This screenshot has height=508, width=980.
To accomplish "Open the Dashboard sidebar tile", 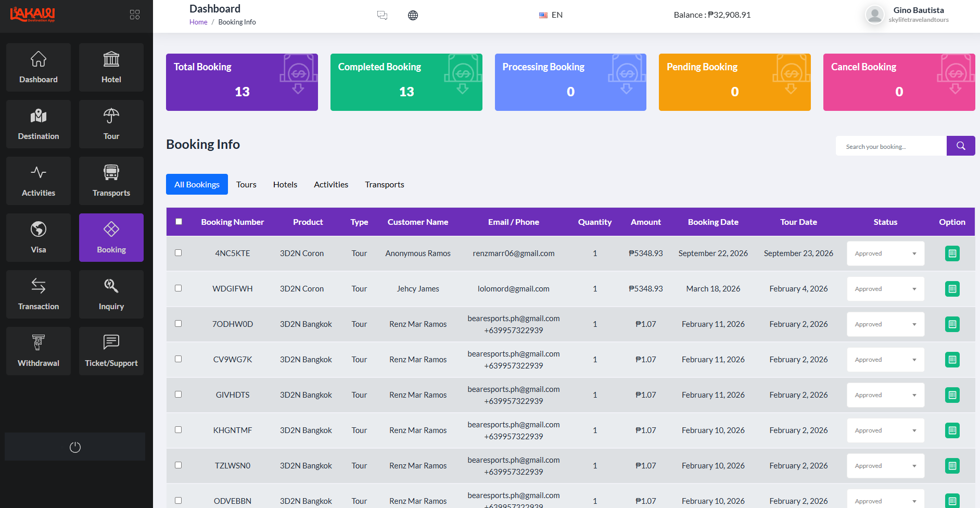I will click(39, 68).
